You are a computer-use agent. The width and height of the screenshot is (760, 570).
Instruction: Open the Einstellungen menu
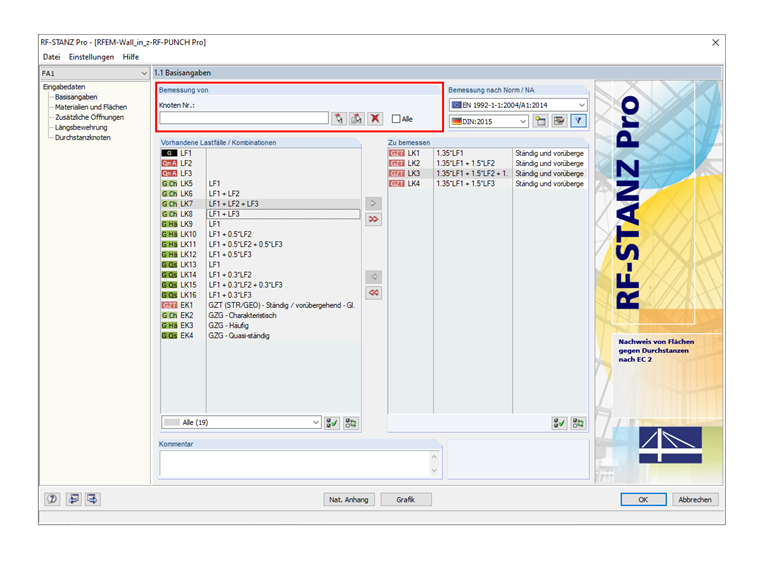91,57
